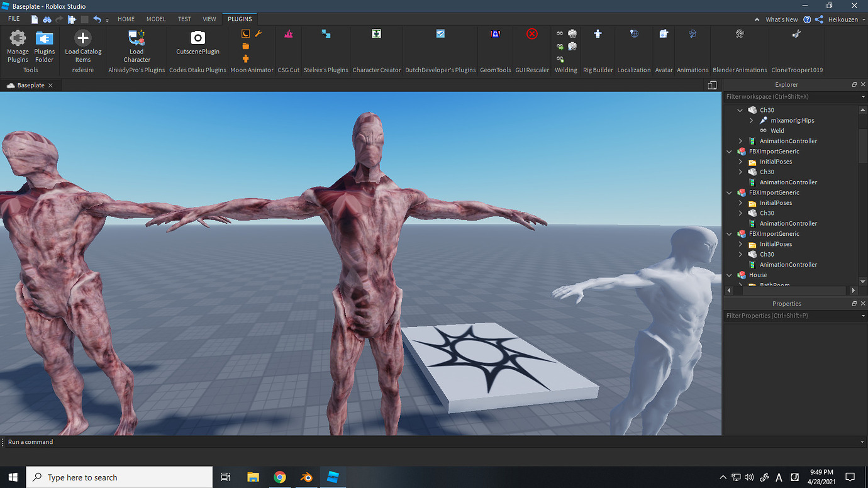Click the Stelrex's Plugins icon
868x488 pixels.
tap(326, 34)
